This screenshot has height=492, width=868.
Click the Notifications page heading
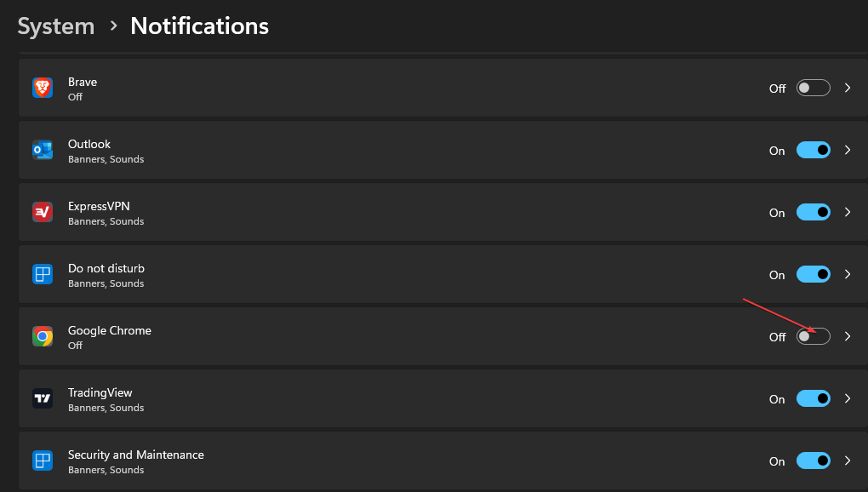tap(199, 26)
